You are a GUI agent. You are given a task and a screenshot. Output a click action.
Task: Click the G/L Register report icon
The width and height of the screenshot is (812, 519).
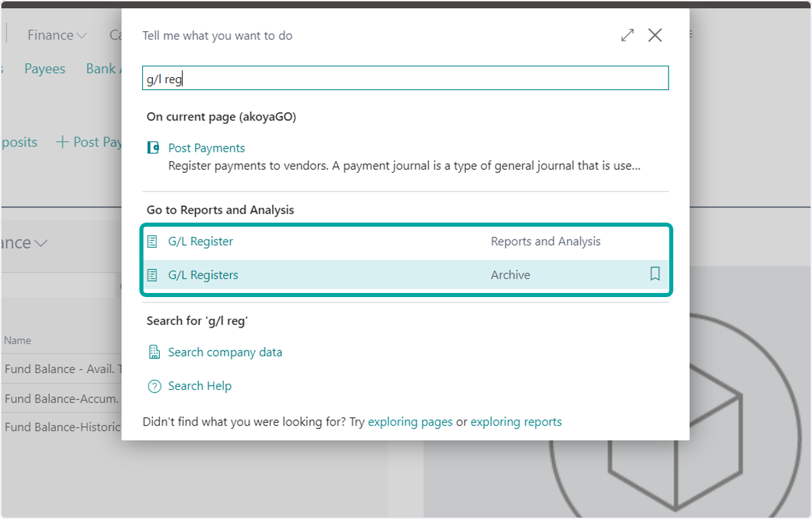[x=153, y=241]
